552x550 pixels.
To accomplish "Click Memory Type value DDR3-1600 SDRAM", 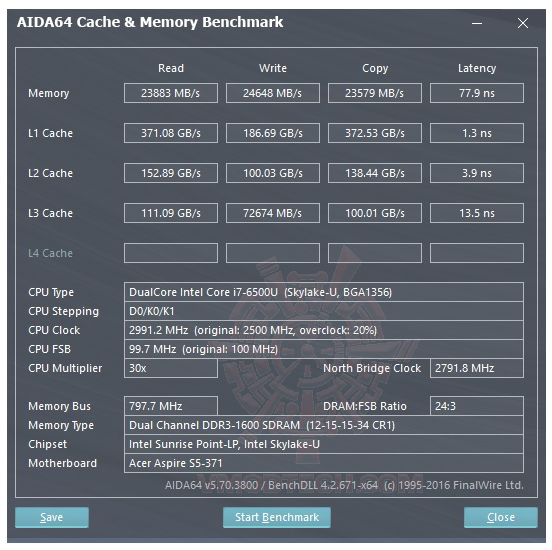I will (x=324, y=425).
